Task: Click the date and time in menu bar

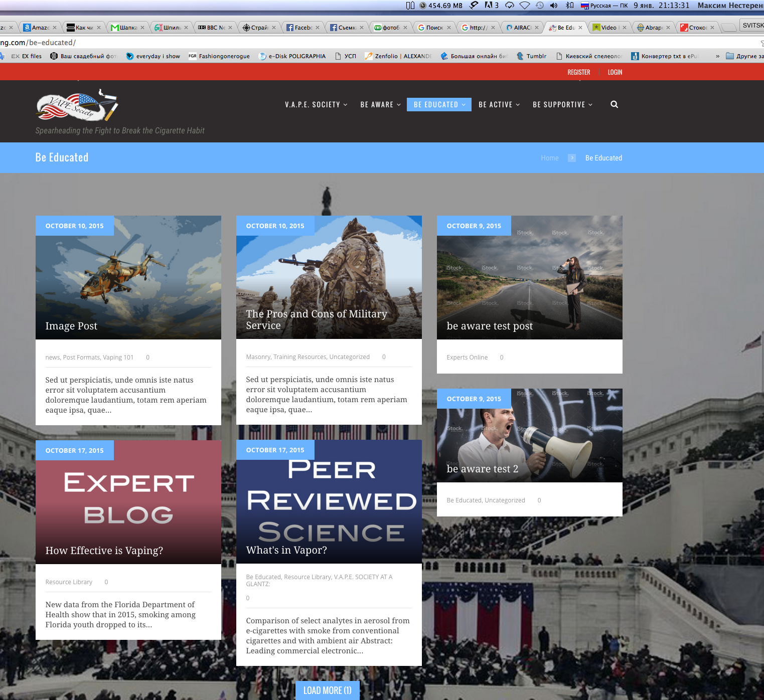Action: coord(661,6)
